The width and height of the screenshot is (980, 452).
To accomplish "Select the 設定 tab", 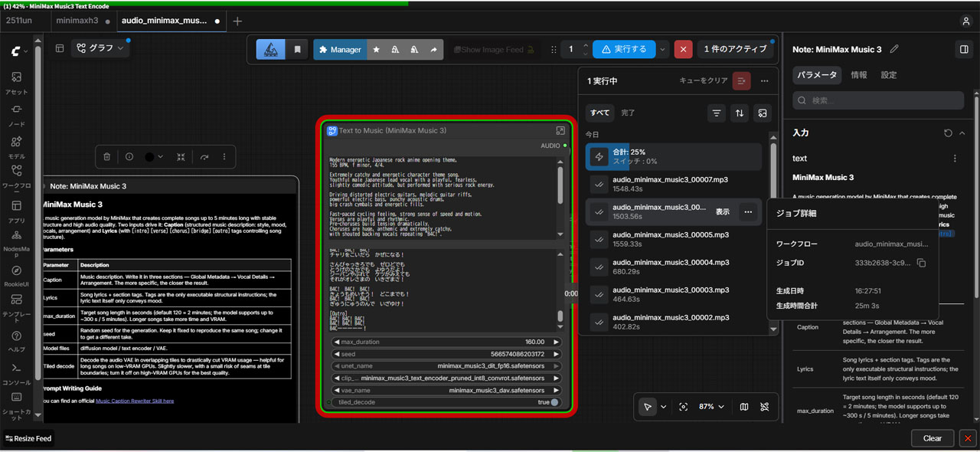I will pyautogui.click(x=888, y=75).
